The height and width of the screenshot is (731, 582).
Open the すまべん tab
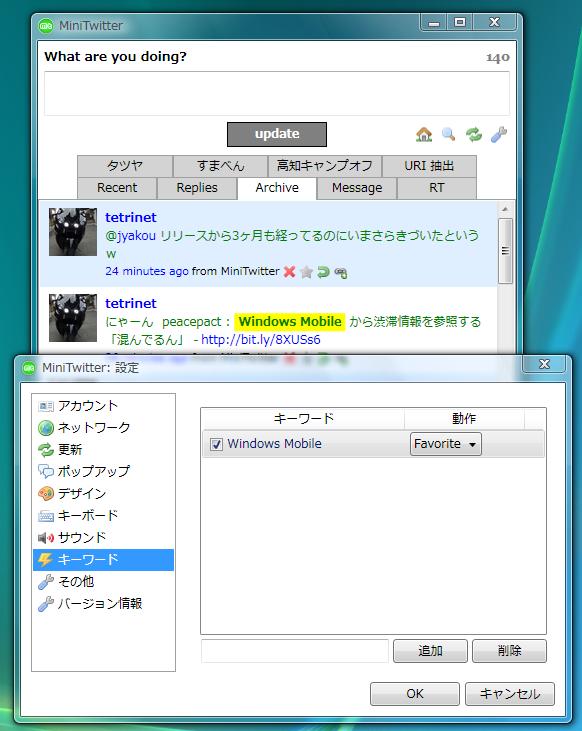point(221,166)
